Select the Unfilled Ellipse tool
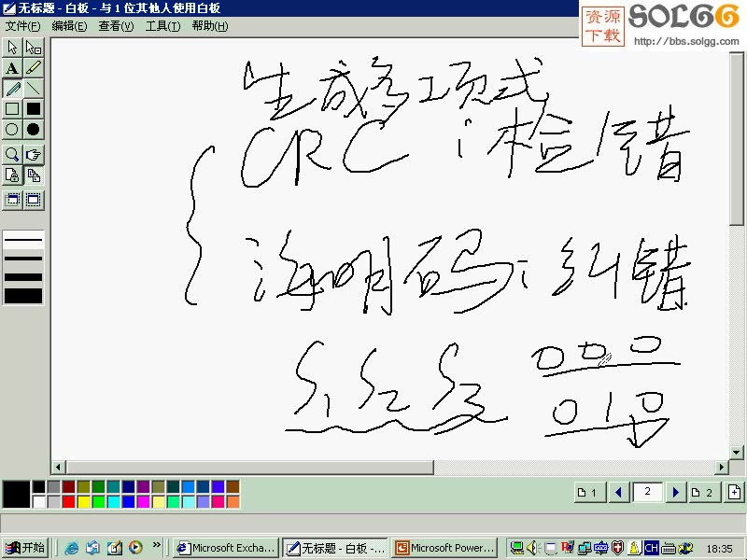Screen dimensions: 747x560 click(x=12, y=128)
